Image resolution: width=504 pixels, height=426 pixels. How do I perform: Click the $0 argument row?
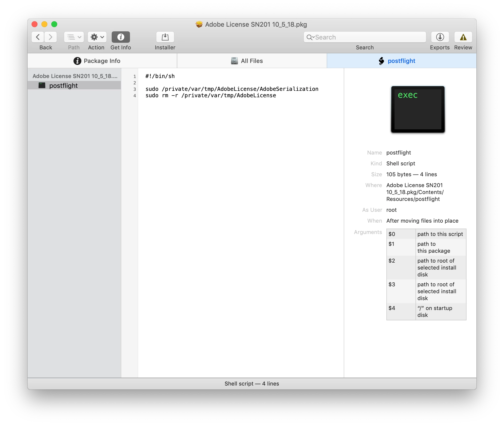[426, 234]
